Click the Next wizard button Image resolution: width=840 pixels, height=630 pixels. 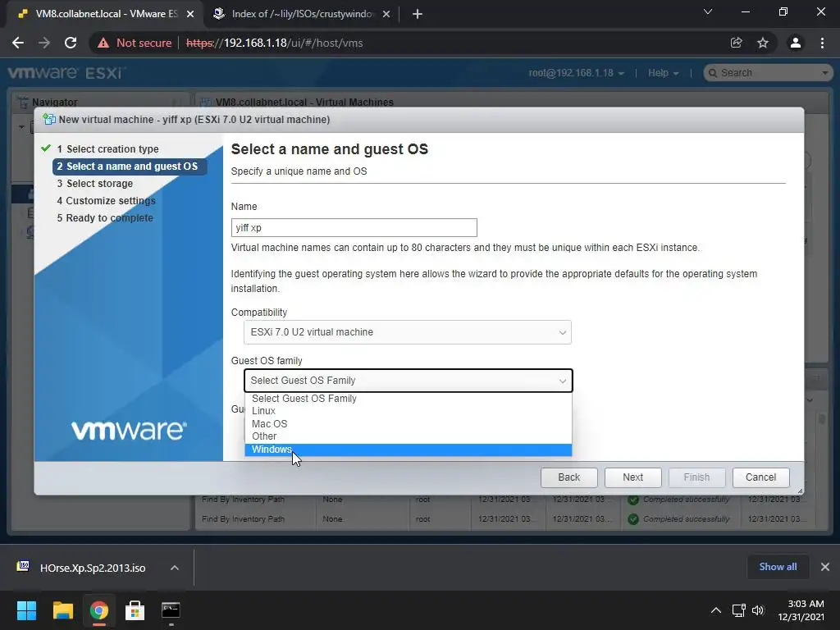632,477
